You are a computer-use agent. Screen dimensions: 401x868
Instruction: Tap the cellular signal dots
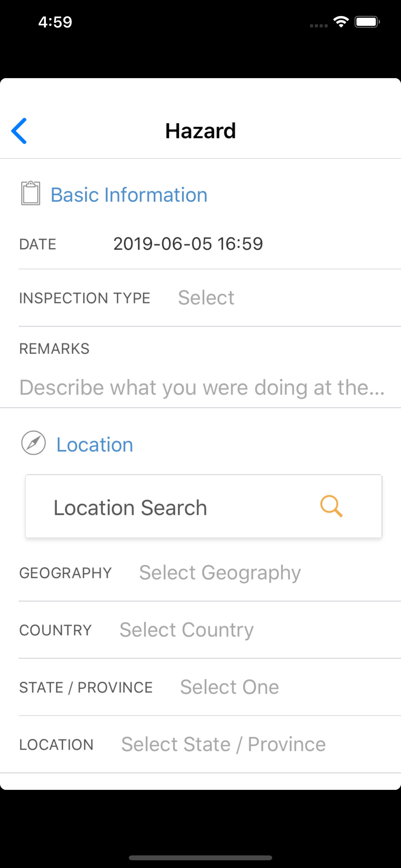coord(319,26)
